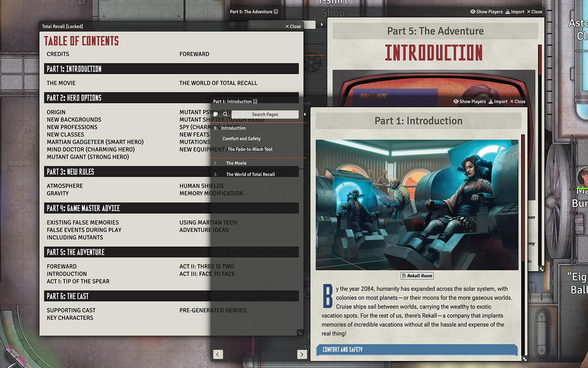588x368 pixels.
Task: Click PART 6: THE CAST section header
Action: 171,296
